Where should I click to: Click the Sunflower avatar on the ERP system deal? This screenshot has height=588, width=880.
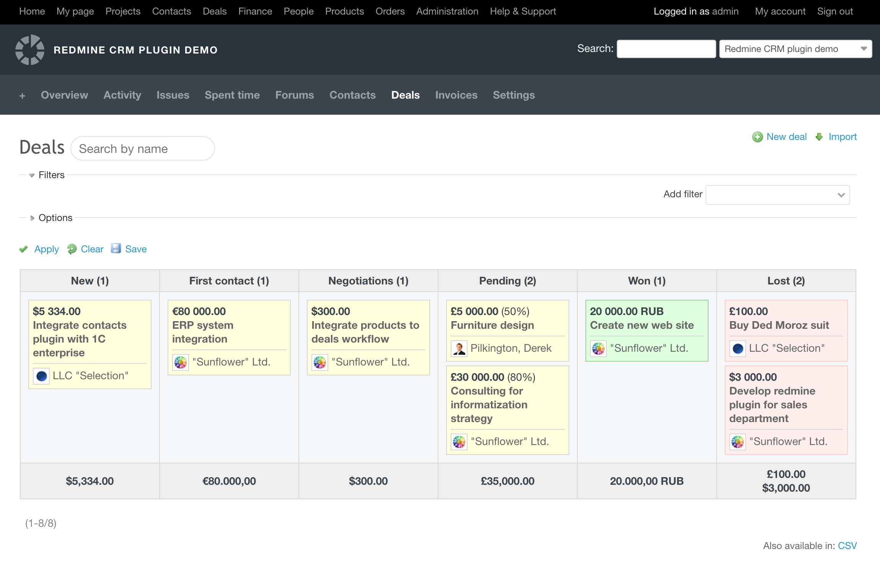tap(181, 362)
